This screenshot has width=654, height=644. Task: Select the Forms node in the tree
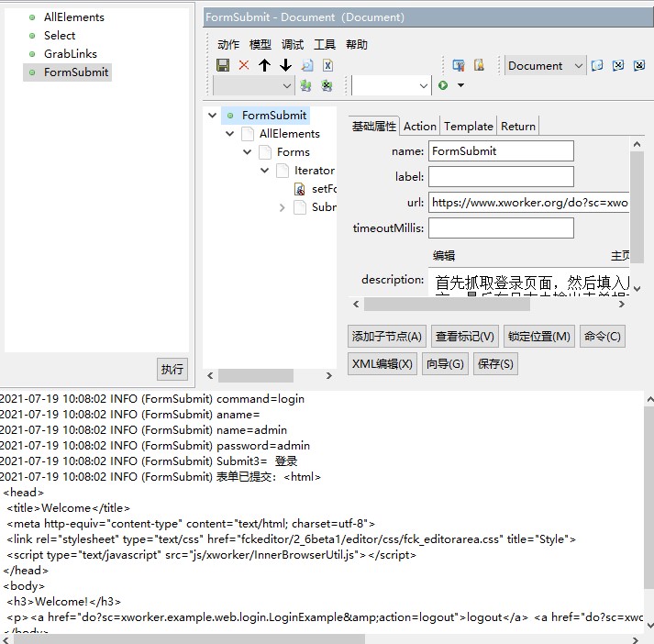coord(294,152)
